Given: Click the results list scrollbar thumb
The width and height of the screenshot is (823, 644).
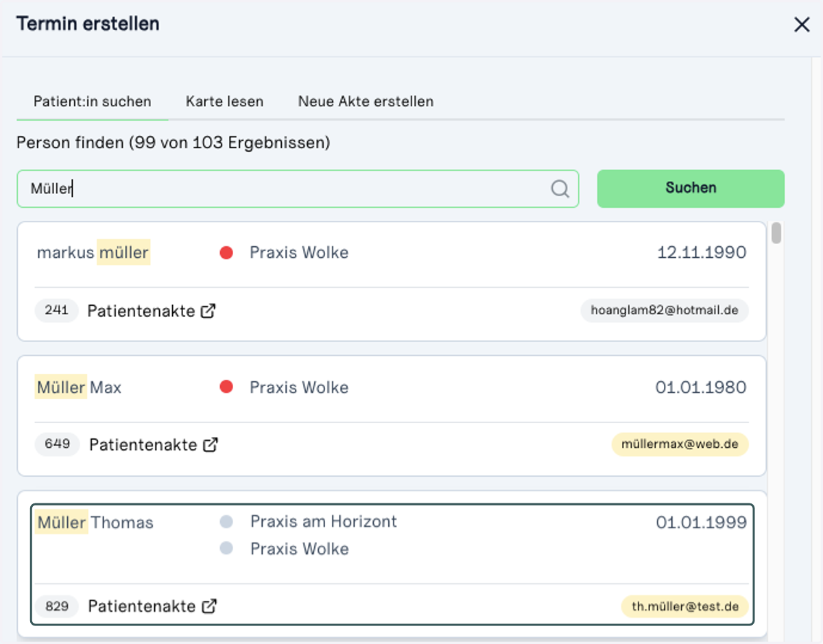Looking at the screenshot, I should pos(776,233).
